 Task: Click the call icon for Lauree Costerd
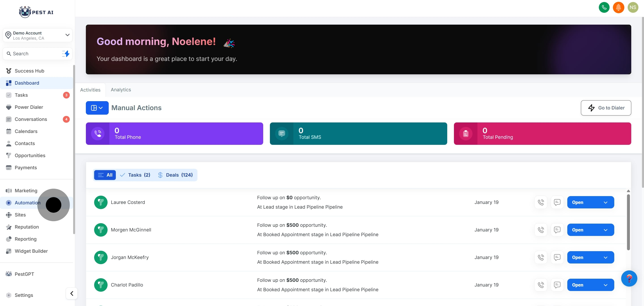[x=540, y=202]
